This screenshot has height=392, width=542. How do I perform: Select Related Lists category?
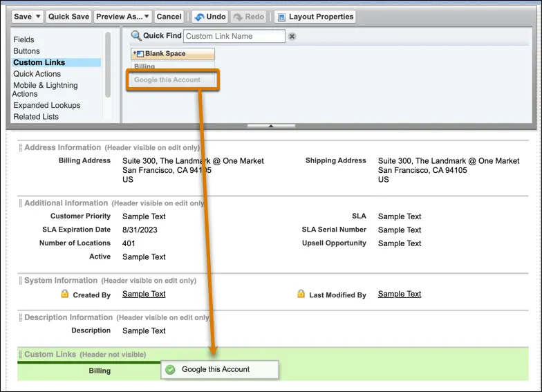coord(36,117)
